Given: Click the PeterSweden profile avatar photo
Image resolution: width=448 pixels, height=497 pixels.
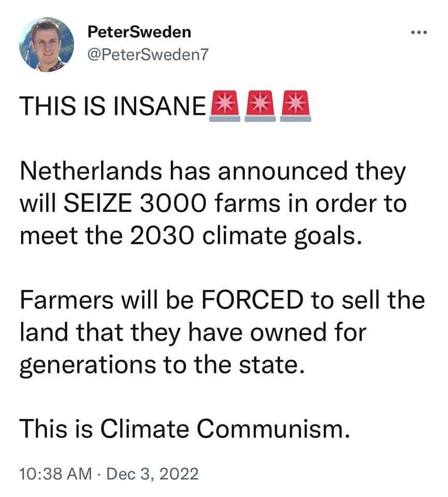Looking at the screenshot, I should (46, 44).
